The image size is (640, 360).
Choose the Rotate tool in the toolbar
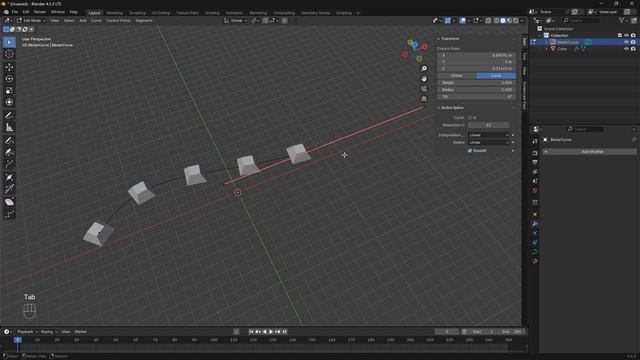[x=9, y=79]
